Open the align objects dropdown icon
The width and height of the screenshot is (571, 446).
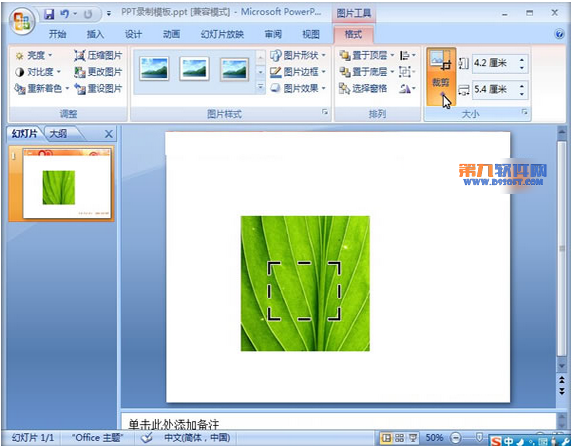pyautogui.click(x=407, y=55)
